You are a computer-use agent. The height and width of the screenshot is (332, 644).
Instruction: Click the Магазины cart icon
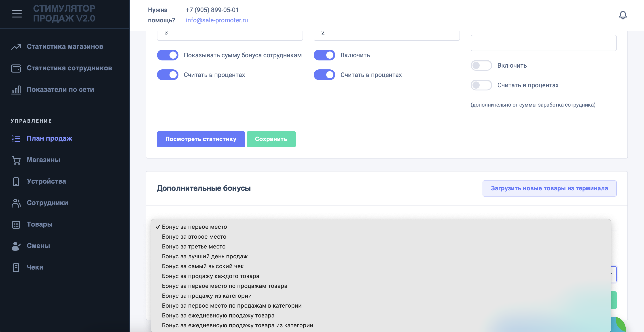(x=16, y=160)
